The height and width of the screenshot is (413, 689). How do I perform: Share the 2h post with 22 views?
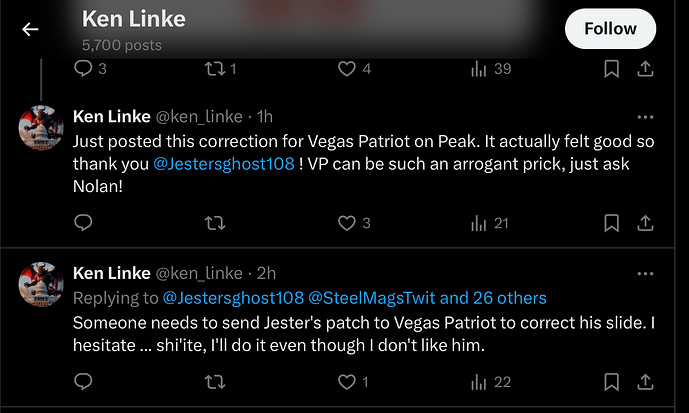point(645,382)
